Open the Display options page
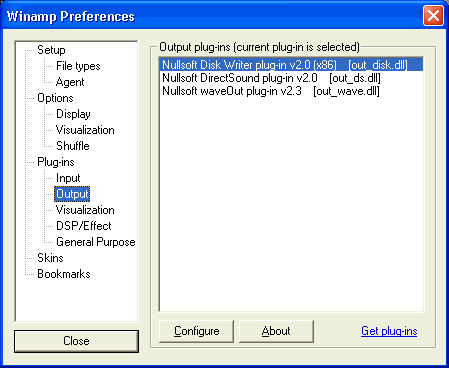The image size is (449, 368). (73, 114)
